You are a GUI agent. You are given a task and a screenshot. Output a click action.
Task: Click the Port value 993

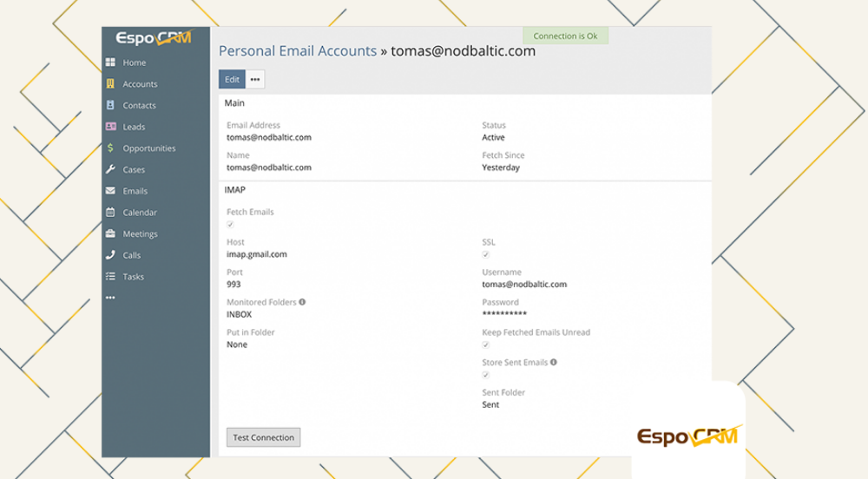pos(233,285)
